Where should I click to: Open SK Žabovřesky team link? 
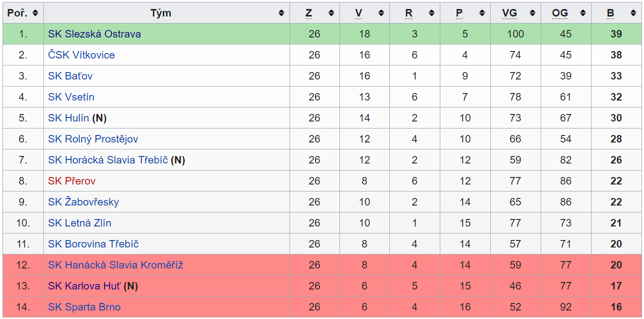83,202
